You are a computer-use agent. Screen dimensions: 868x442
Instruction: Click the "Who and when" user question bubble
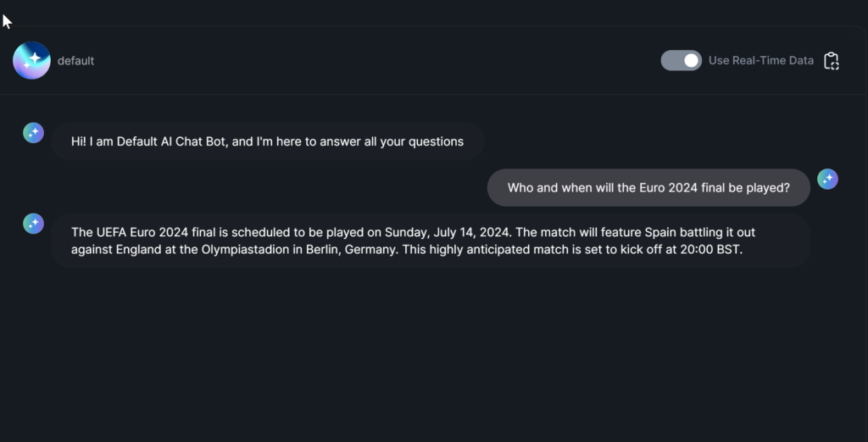[648, 188]
